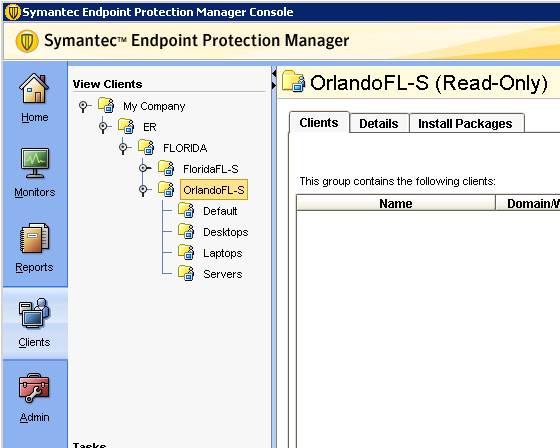Switch to the Details tab
This screenshot has height=448, width=560.
379,124
